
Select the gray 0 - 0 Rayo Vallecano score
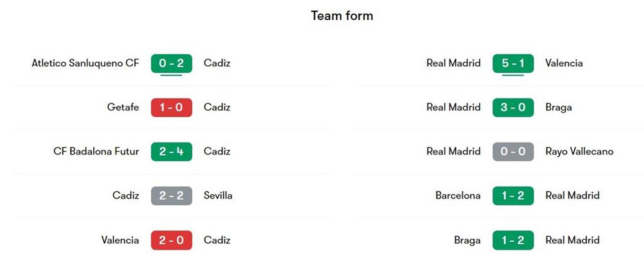(x=513, y=151)
